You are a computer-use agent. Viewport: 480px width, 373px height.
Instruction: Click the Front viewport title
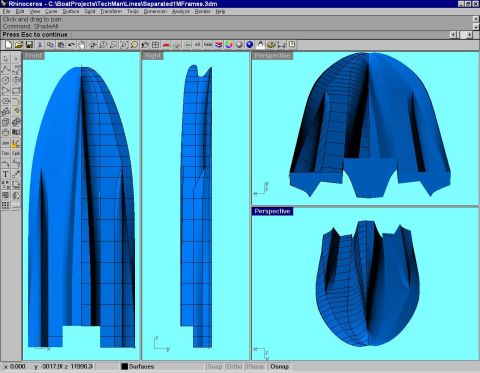[x=33, y=56]
